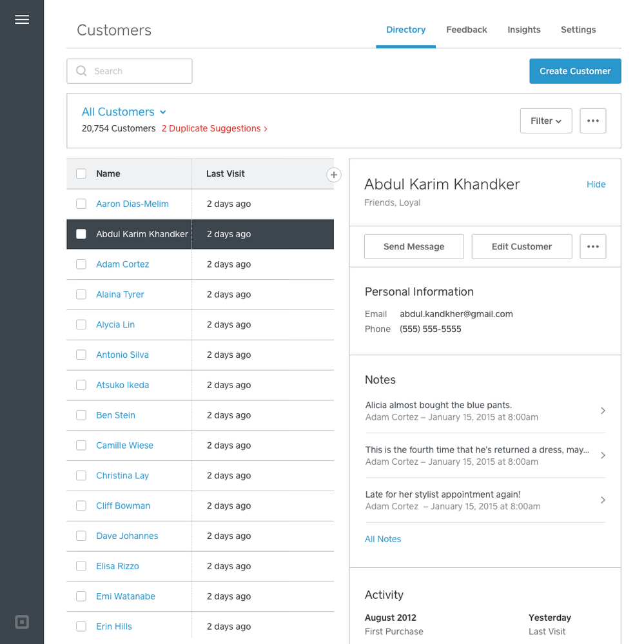
Task: Select the checkbox for Camille Wiese
Action: tap(81, 445)
